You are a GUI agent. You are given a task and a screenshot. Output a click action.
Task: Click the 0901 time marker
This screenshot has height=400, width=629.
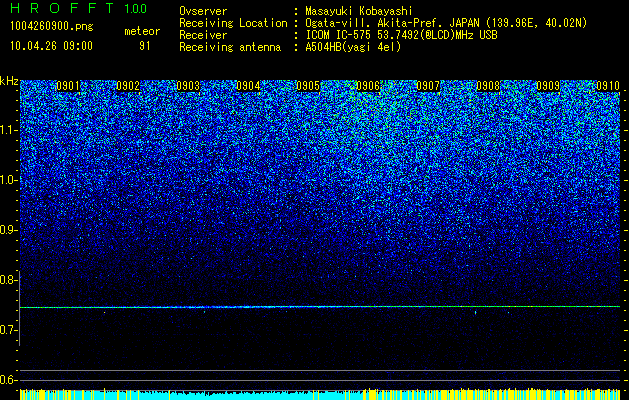point(68,86)
